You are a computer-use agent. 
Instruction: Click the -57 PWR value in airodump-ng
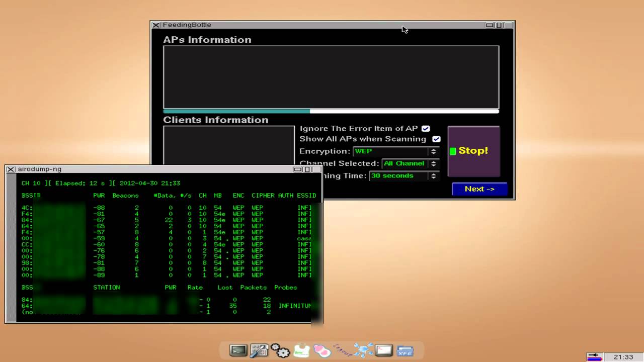coord(99,232)
